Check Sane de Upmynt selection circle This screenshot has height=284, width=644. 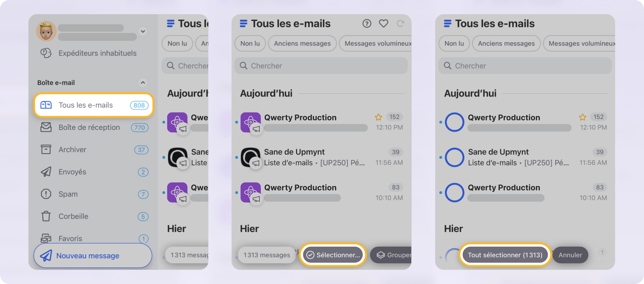[455, 157]
